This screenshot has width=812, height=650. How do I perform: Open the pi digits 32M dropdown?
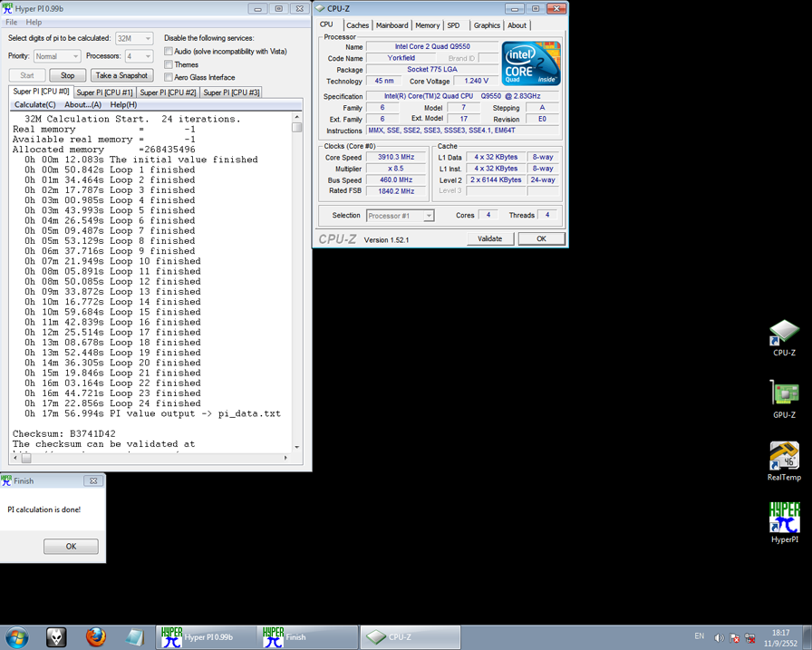coord(134,38)
